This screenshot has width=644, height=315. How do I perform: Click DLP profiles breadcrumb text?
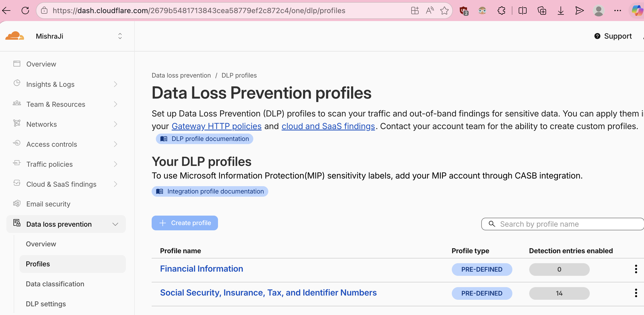pos(239,75)
